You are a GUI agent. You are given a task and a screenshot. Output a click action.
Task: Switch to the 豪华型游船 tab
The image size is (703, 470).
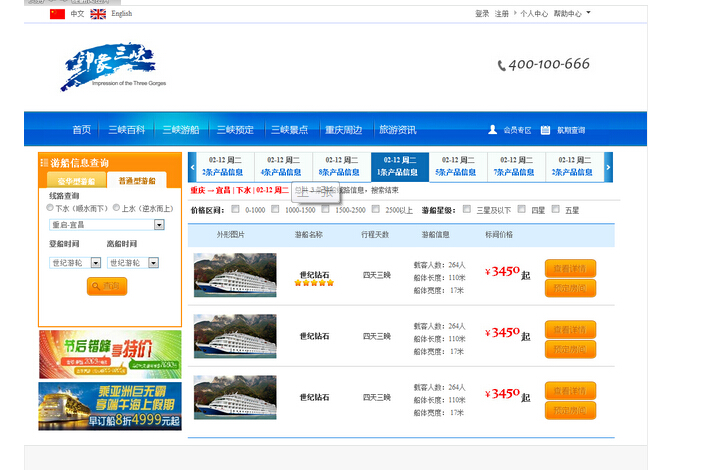[76, 181]
